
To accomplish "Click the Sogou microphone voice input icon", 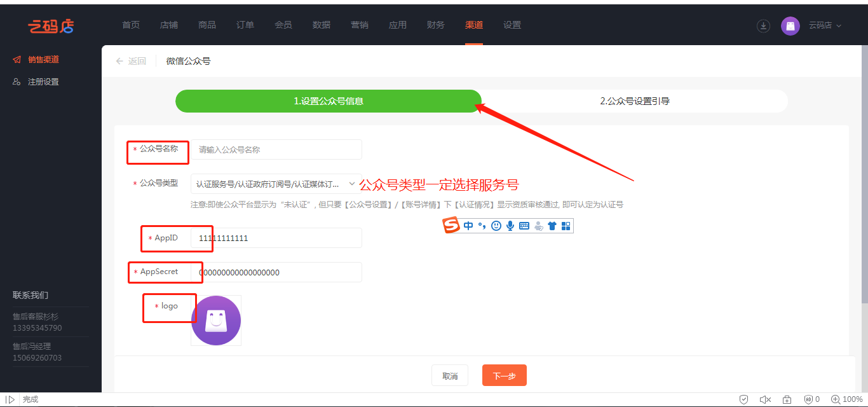I will [x=510, y=226].
